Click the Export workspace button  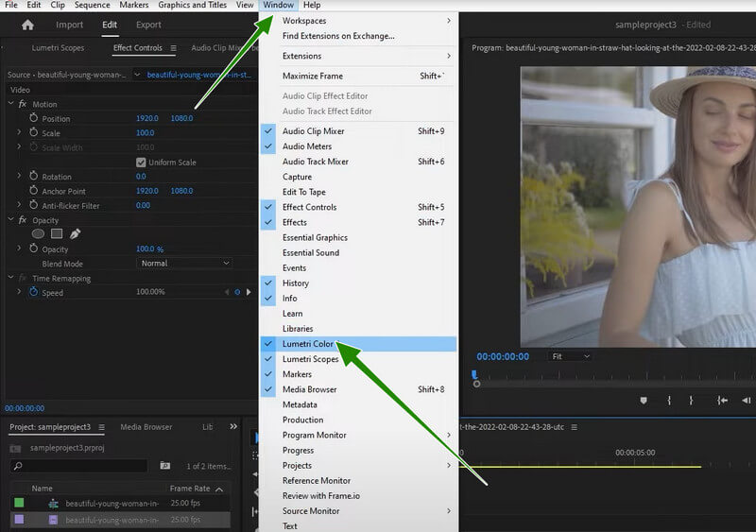148,25
